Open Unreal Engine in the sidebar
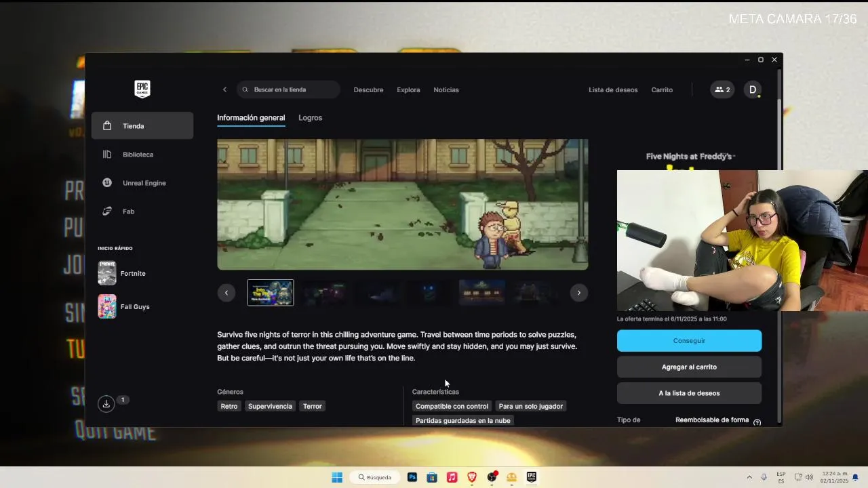Image resolution: width=868 pixels, height=488 pixels. [142, 183]
